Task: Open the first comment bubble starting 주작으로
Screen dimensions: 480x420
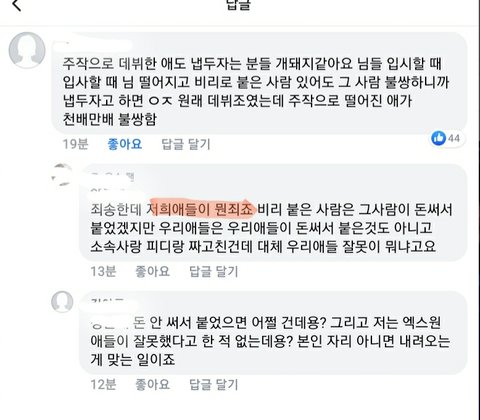Action: [x=259, y=83]
